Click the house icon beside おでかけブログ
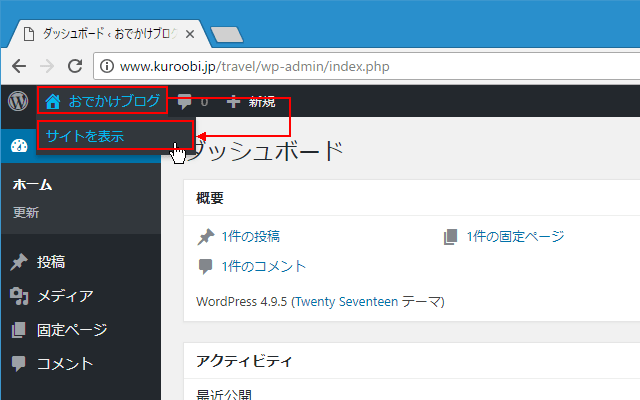Image resolution: width=640 pixels, height=400 pixels. pos(53,101)
